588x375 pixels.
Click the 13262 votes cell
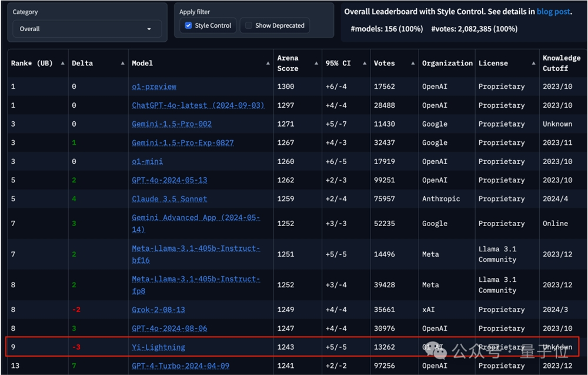385,347
